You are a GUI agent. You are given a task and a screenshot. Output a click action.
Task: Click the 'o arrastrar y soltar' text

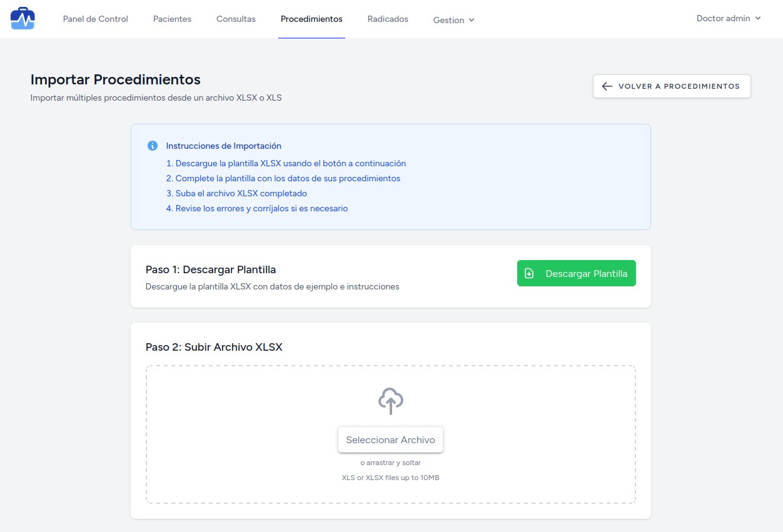390,463
